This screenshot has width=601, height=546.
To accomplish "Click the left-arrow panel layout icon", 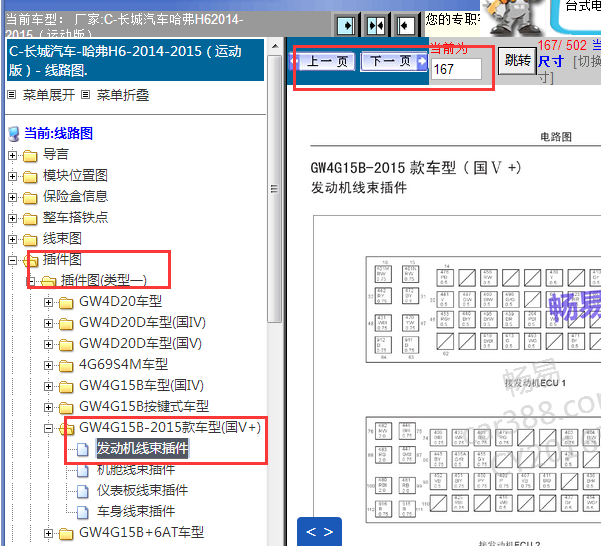I will 405,26.
